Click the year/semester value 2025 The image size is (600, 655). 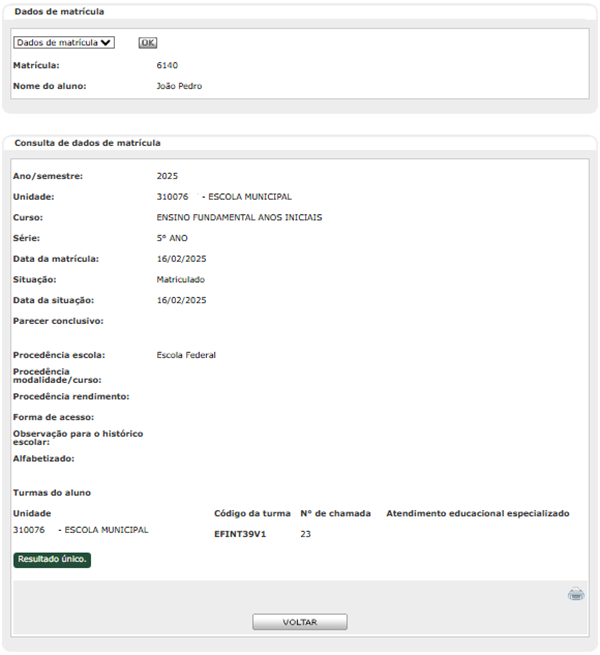click(167, 176)
